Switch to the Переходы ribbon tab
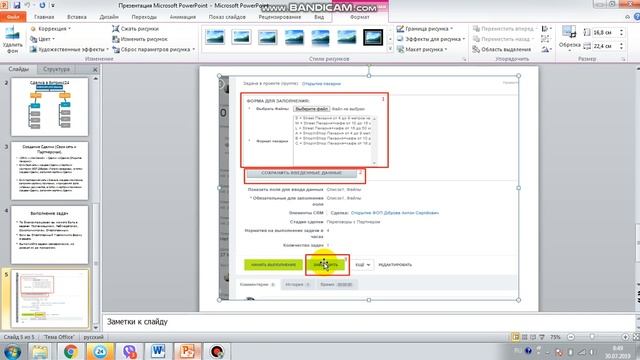 pyautogui.click(x=144, y=17)
